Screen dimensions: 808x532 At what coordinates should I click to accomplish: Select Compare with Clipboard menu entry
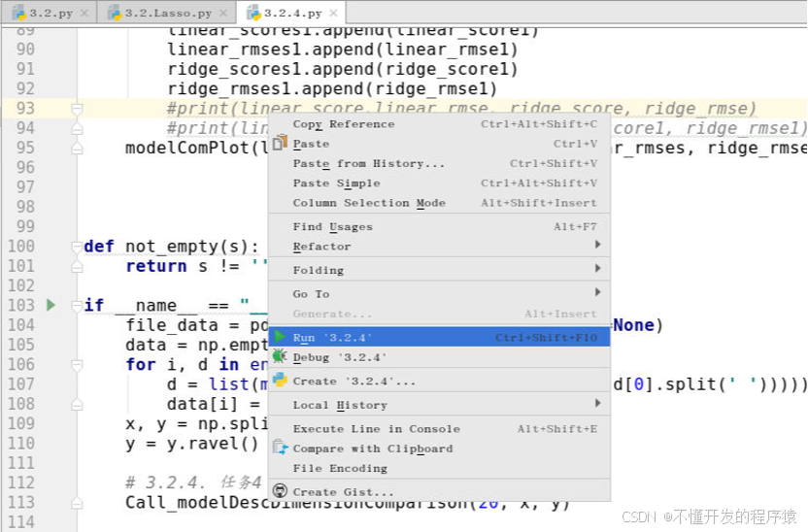click(x=439, y=449)
